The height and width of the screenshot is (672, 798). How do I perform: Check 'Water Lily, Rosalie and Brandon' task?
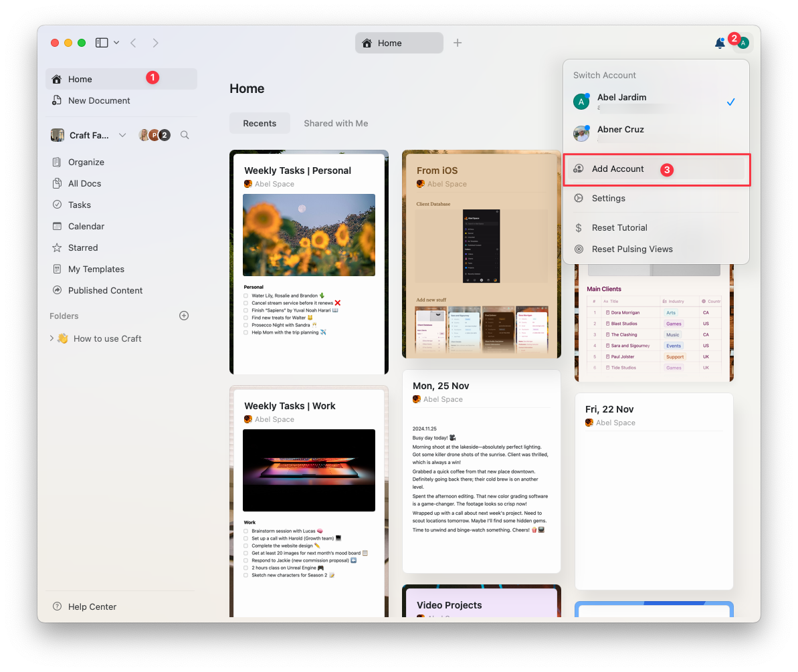(245, 296)
